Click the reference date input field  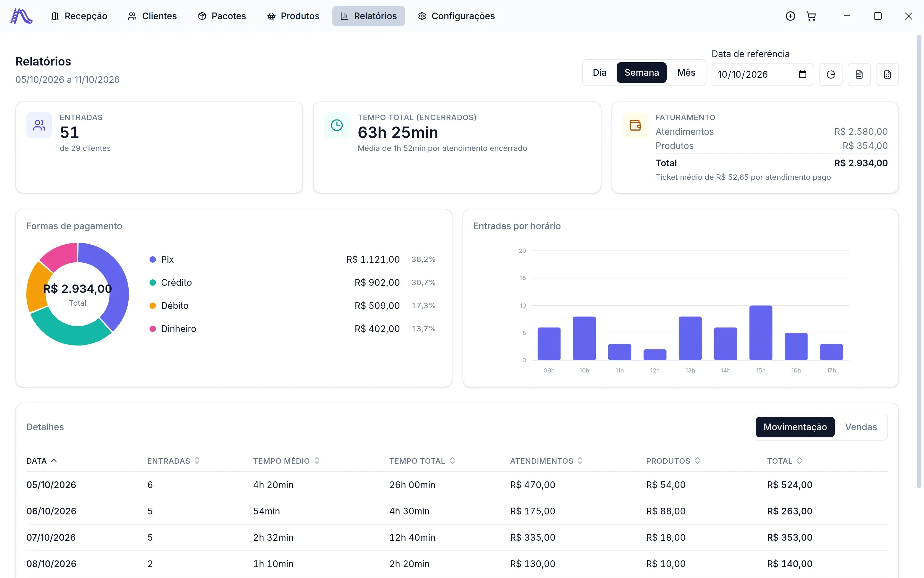point(763,74)
